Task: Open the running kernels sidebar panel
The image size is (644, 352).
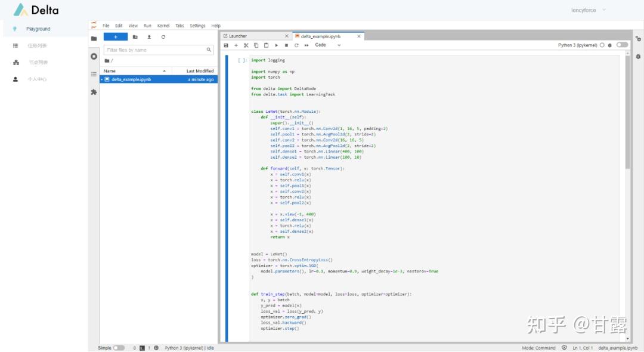Action: [x=94, y=56]
